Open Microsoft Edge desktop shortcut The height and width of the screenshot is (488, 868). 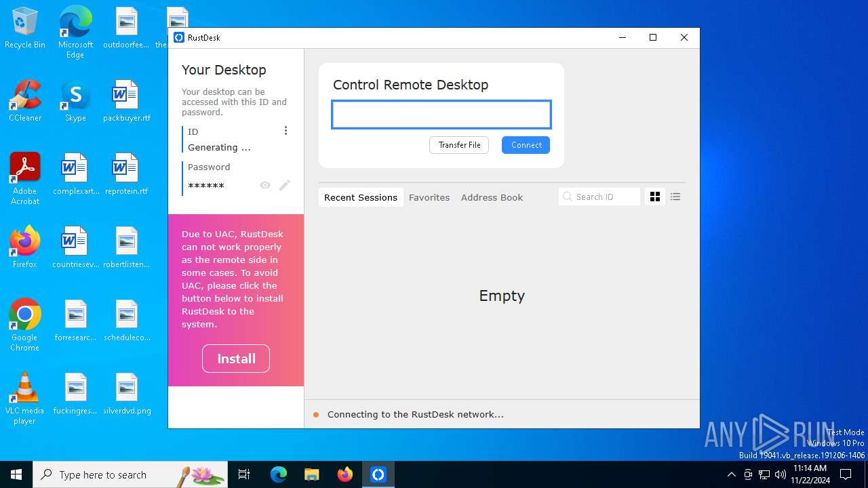(x=75, y=33)
